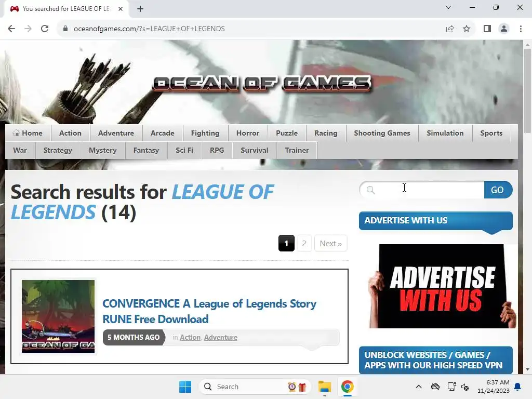The height and width of the screenshot is (399, 532).
Task: Click the cloud sync tray icon
Action: pyautogui.click(x=435, y=387)
